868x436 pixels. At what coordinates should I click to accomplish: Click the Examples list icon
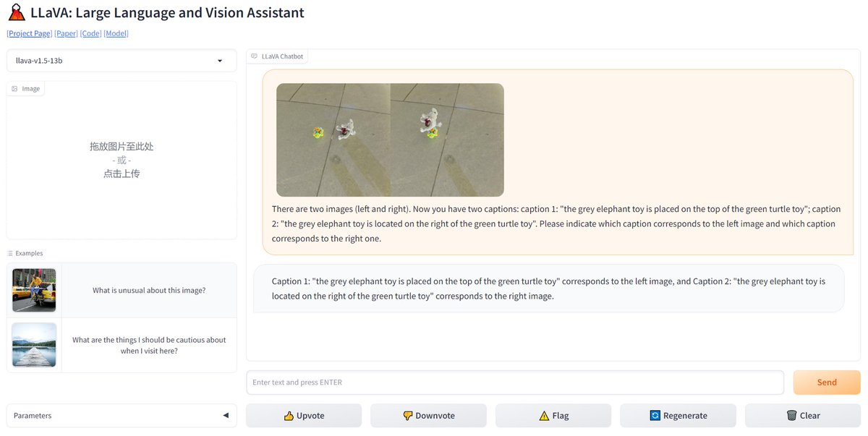(x=10, y=253)
